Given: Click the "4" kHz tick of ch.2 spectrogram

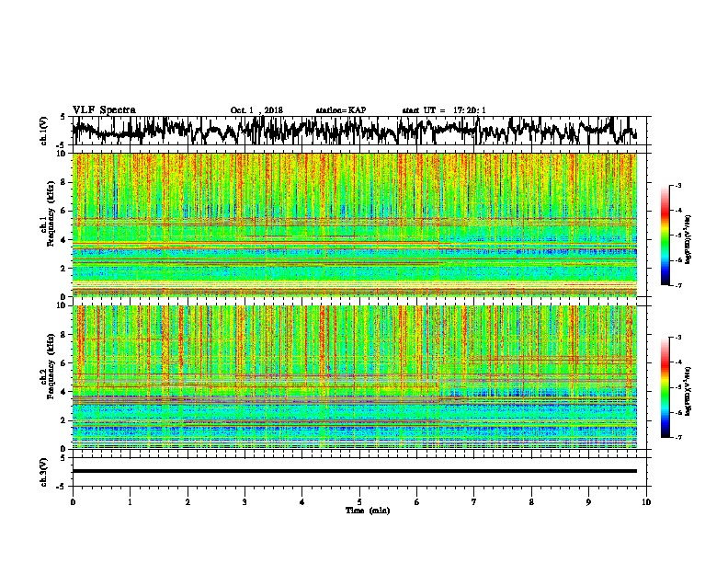Looking at the screenshot, I should (65, 392).
